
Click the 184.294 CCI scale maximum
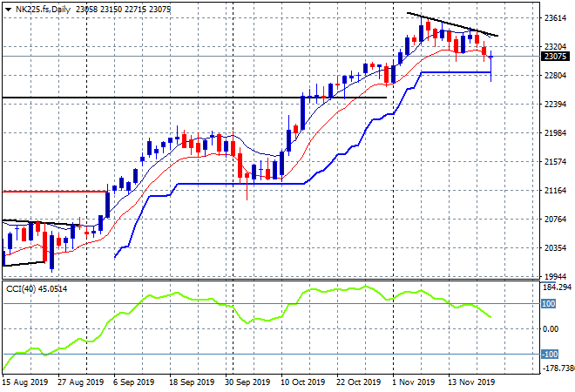click(557, 287)
